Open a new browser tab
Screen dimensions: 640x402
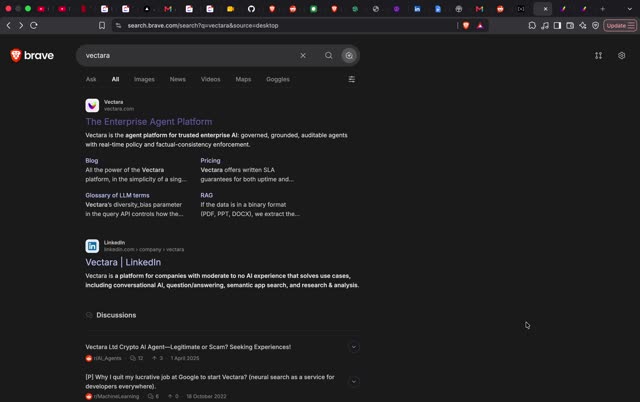tap(602, 9)
